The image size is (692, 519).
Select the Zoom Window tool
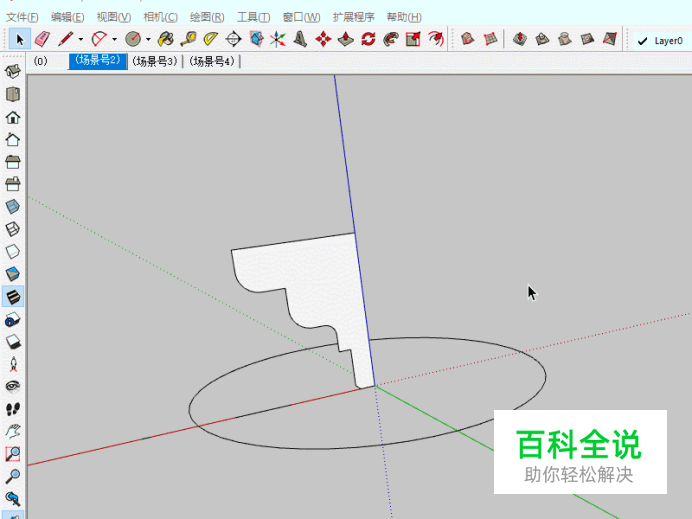point(13,454)
